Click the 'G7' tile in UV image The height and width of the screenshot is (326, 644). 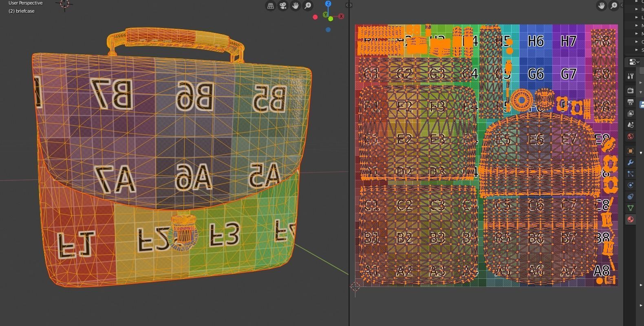[569, 74]
